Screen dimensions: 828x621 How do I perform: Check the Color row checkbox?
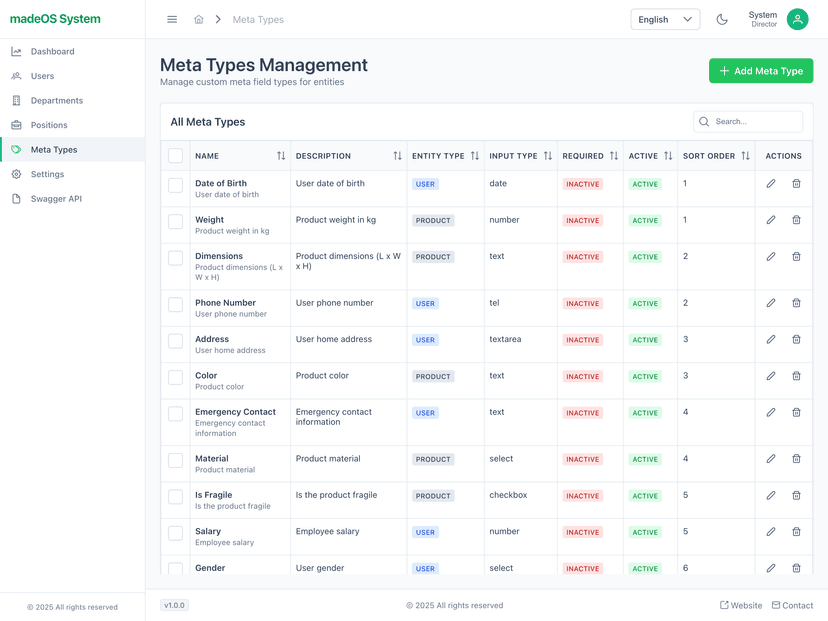175,378
